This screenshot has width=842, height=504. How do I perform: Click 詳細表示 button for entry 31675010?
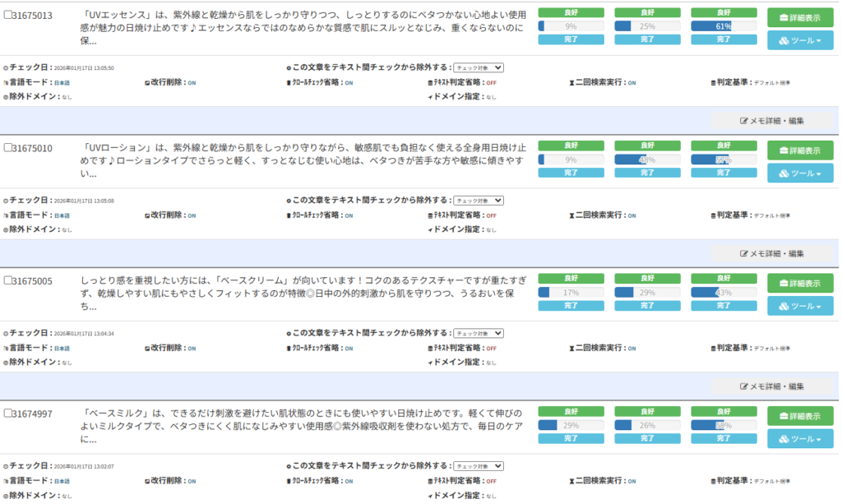[800, 150]
